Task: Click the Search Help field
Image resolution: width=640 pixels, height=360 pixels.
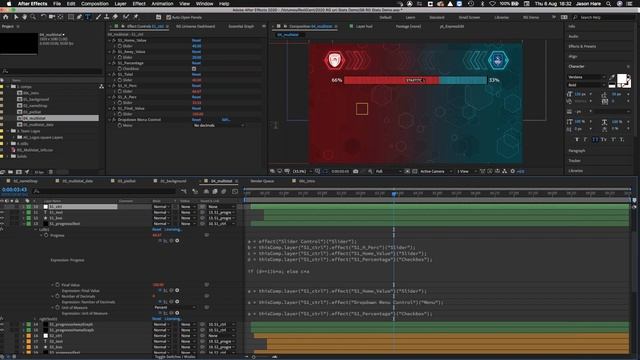Action: click(x=602, y=17)
